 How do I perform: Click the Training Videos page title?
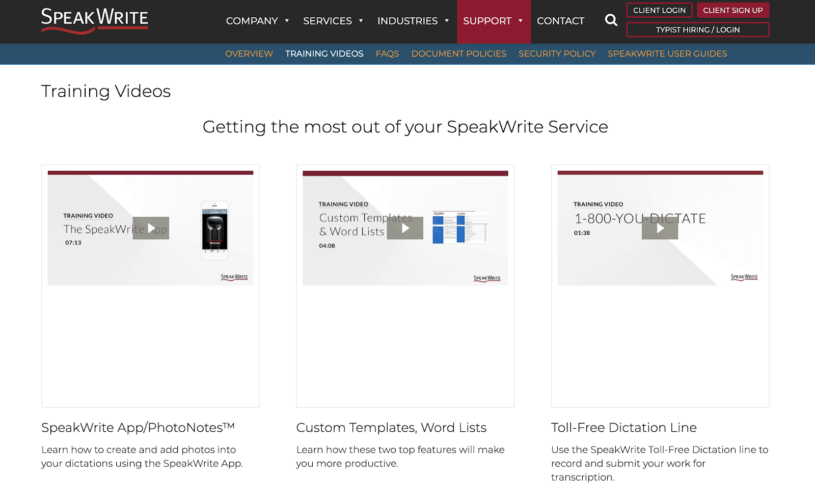click(x=106, y=91)
